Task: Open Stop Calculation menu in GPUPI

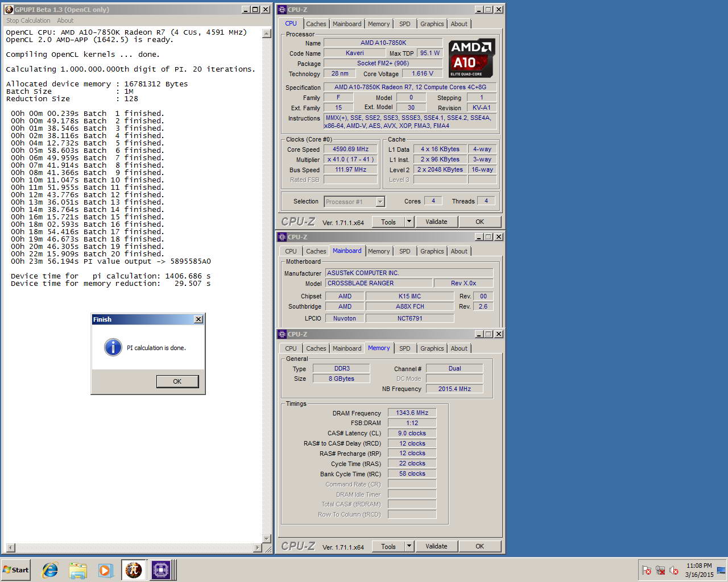Action: (x=28, y=20)
